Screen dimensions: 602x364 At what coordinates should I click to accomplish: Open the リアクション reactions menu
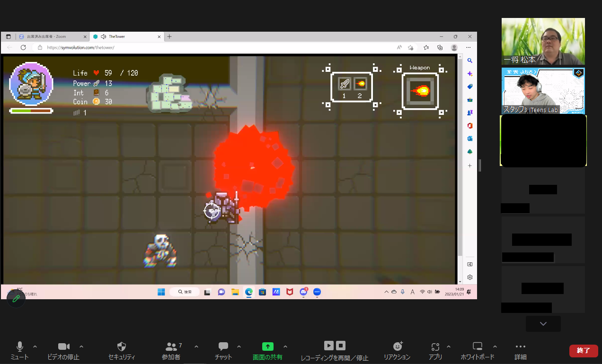click(x=397, y=351)
